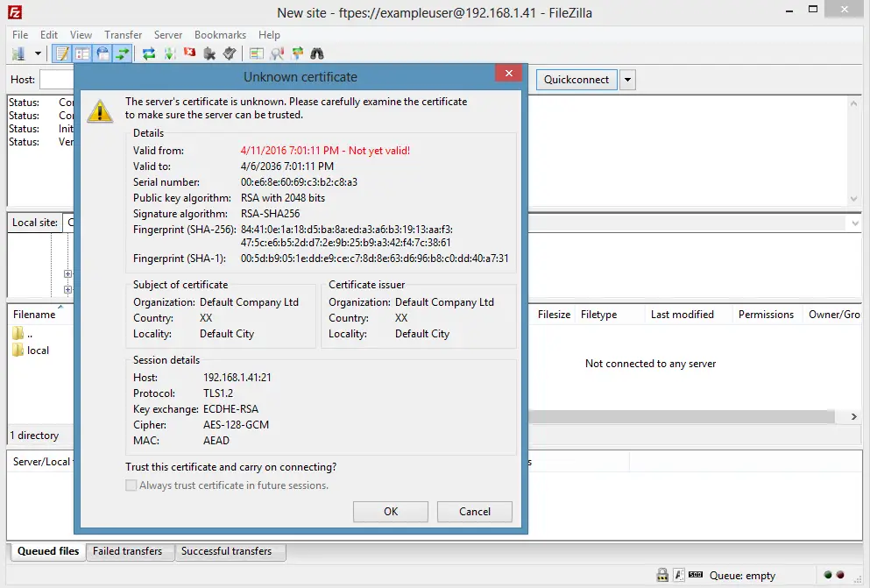This screenshot has height=588, width=870.
Task: Click the SHA-1 fingerprint value
Action: click(374, 259)
